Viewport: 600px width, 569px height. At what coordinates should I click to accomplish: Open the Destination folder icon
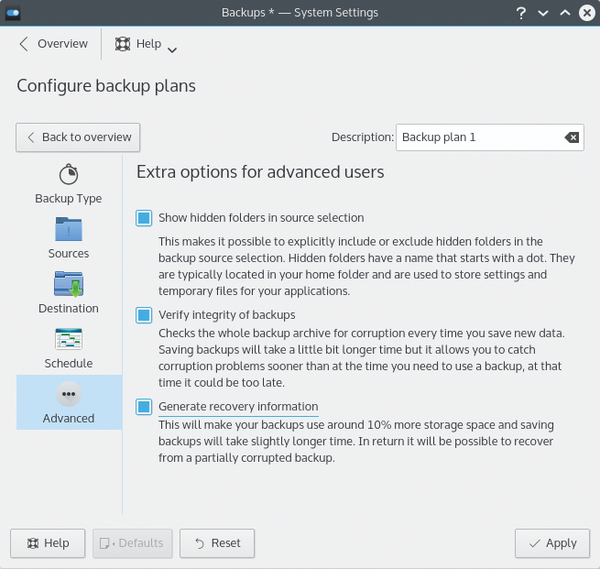[x=68, y=284]
